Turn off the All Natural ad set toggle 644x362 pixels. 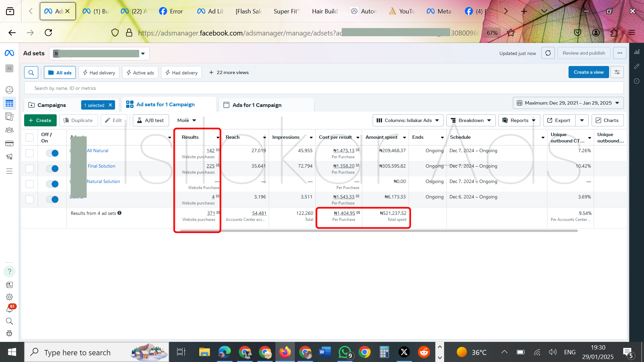tap(52, 153)
